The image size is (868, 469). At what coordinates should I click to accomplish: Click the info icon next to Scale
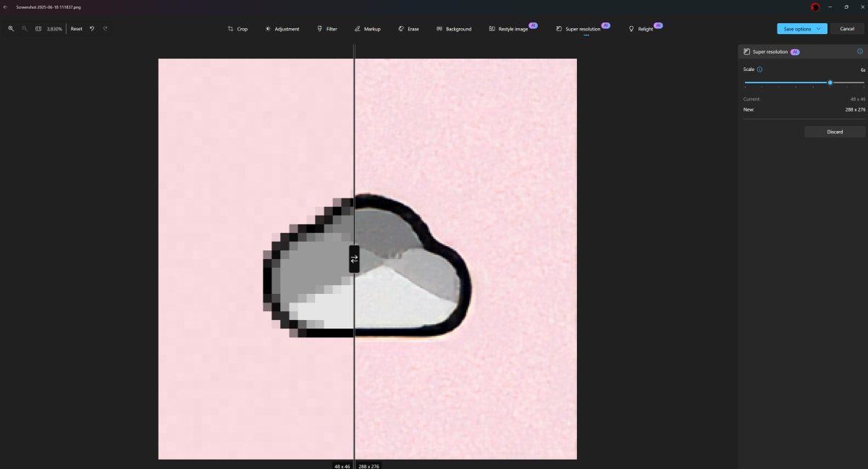759,69
